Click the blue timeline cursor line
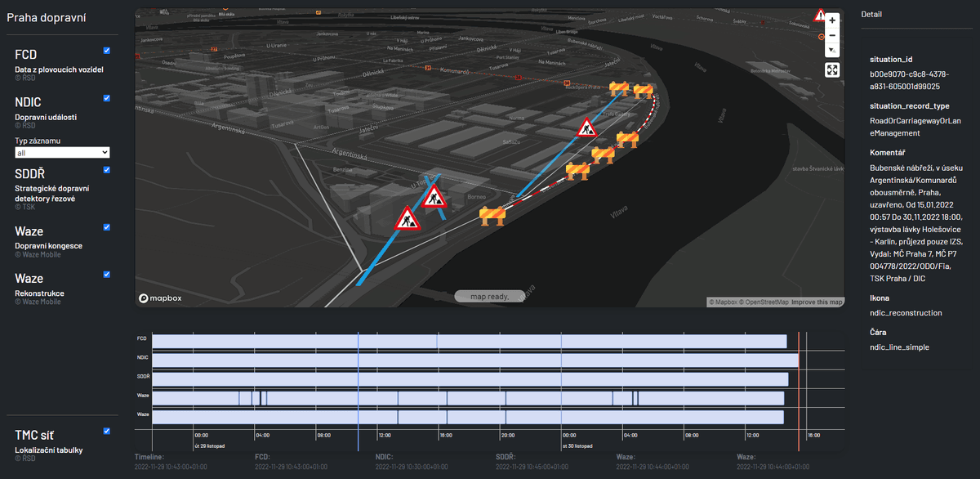980x479 pixels. tap(358, 391)
